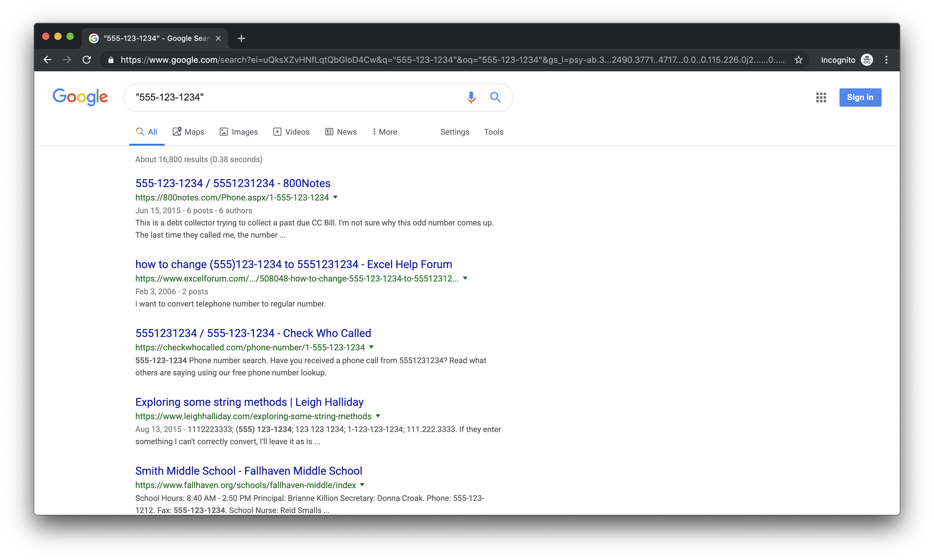Open the Leigh Halliday string methods result

tap(249, 402)
